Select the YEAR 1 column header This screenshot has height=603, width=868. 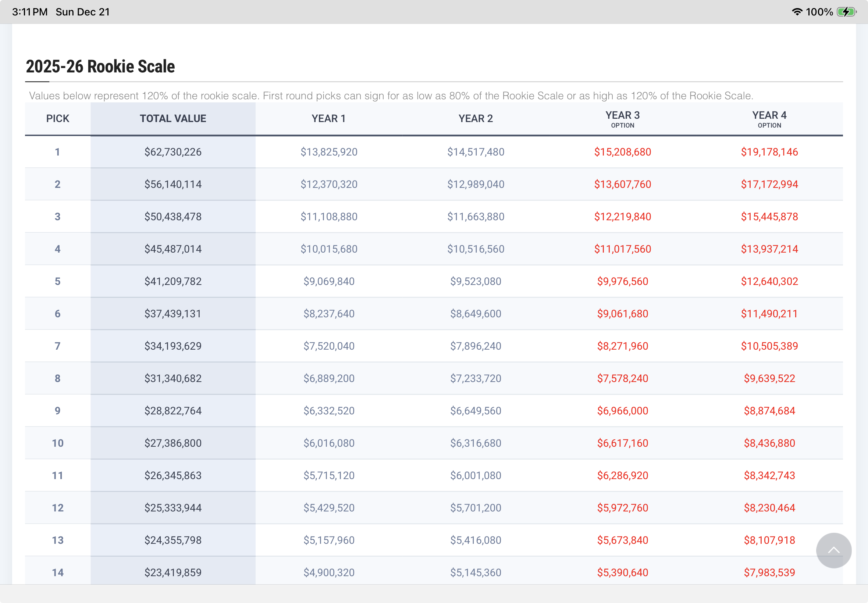(x=328, y=119)
